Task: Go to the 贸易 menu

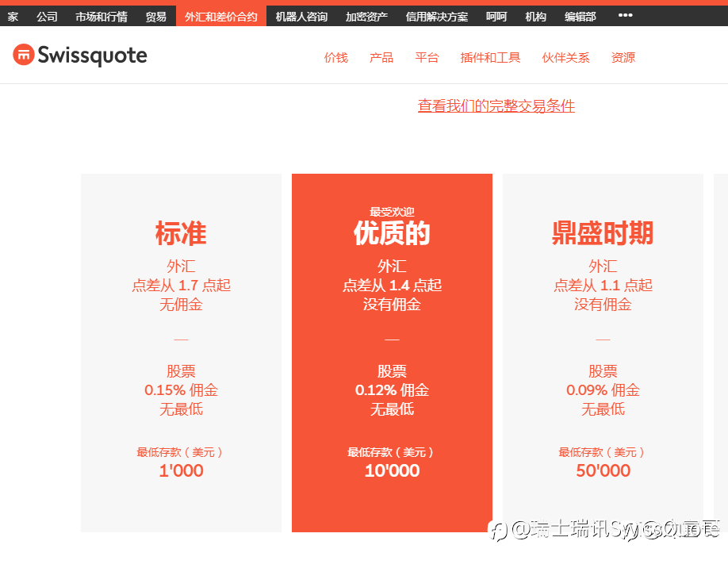Action: click(155, 17)
